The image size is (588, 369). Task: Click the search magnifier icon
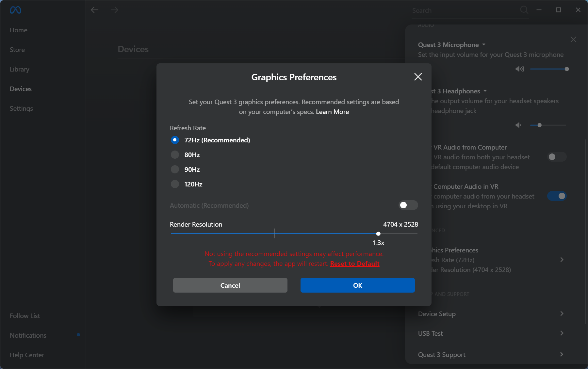(524, 10)
